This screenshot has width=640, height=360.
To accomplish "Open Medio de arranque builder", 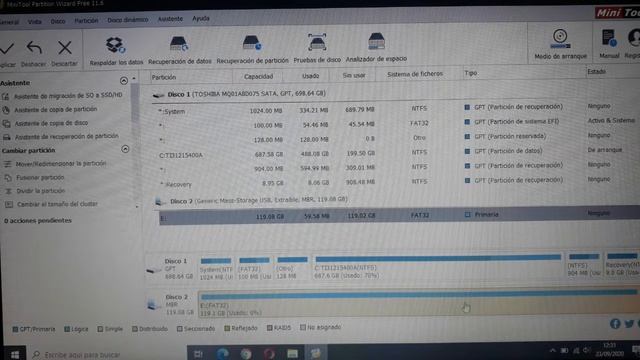I will [x=560, y=44].
